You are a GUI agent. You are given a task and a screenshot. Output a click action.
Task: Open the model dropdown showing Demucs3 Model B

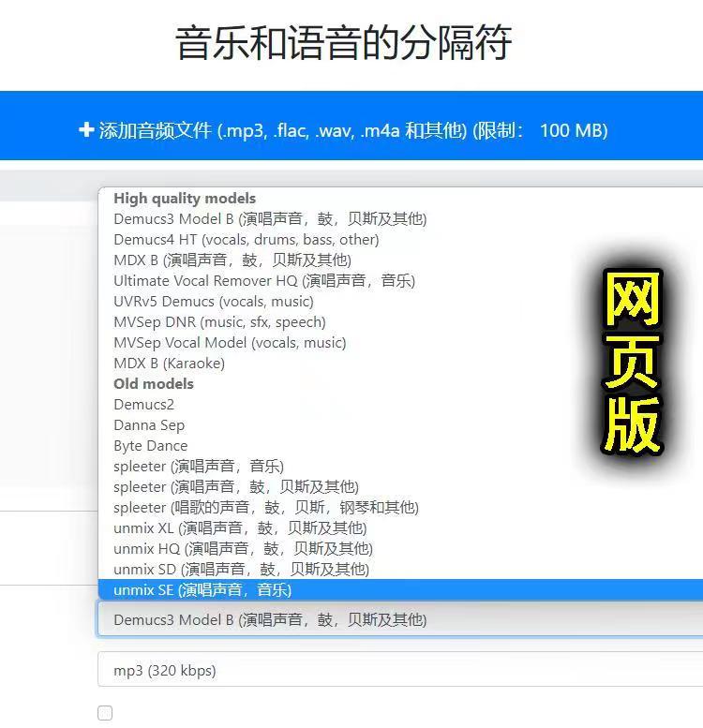[x=400, y=619]
